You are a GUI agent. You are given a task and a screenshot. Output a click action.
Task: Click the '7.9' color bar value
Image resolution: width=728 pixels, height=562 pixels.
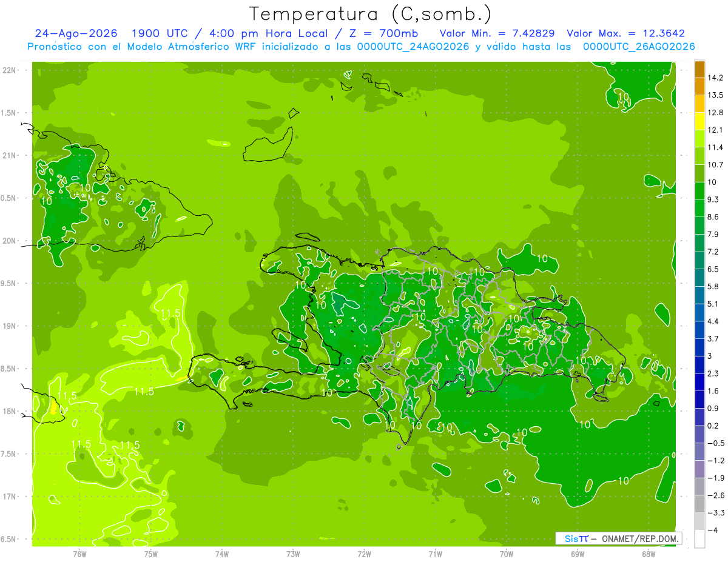[x=713, y=235]
